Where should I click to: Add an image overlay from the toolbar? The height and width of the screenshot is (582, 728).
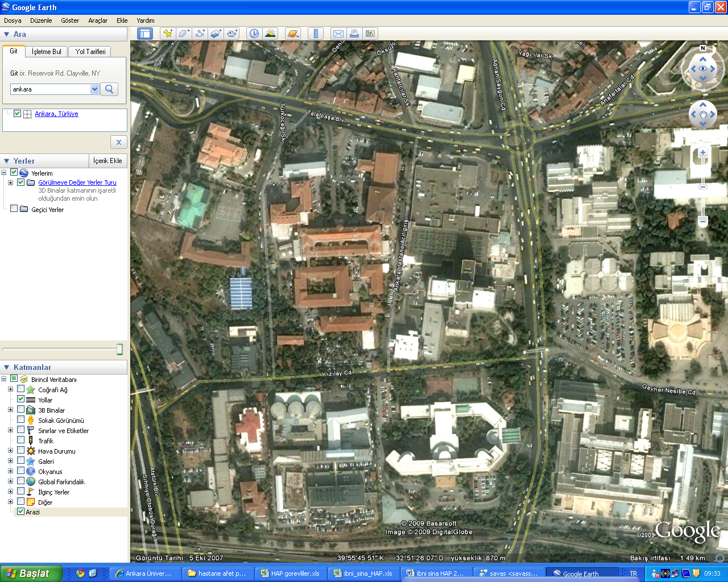tap(216, 34)
